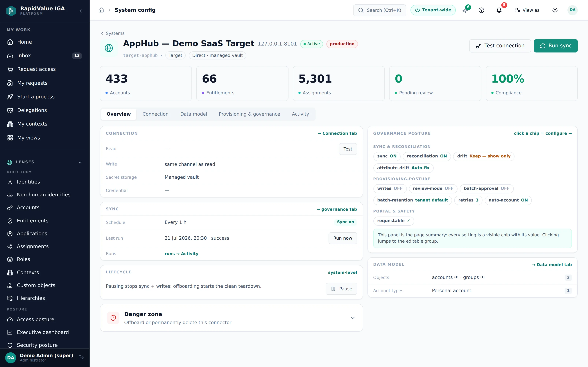Switch to the Provisioning & governance tab
Image resolution: width=588 pixels, height=367 pixels.
(x=249, y=114)
